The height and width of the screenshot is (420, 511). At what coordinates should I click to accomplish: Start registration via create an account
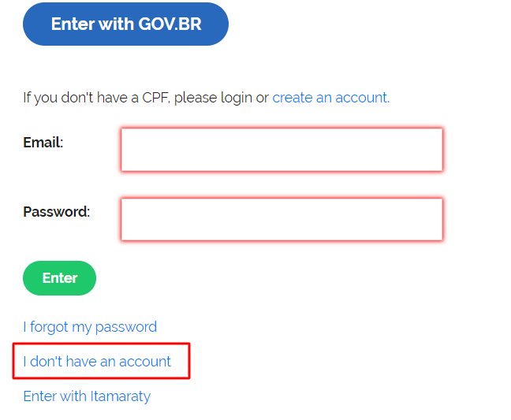[x=330, y=98]
